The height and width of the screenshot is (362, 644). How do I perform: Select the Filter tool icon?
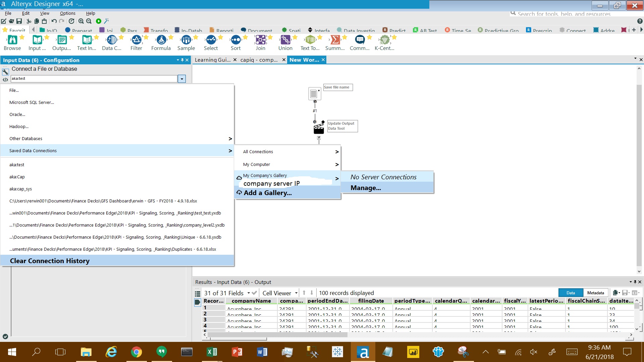pyautogui.click(x=136, y=40)
